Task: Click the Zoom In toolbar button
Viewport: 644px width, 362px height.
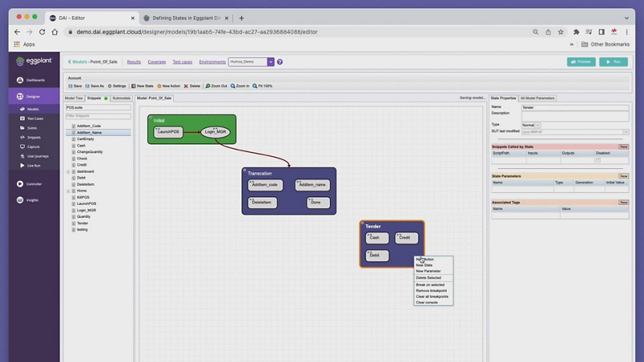Action: pos(240,86)
